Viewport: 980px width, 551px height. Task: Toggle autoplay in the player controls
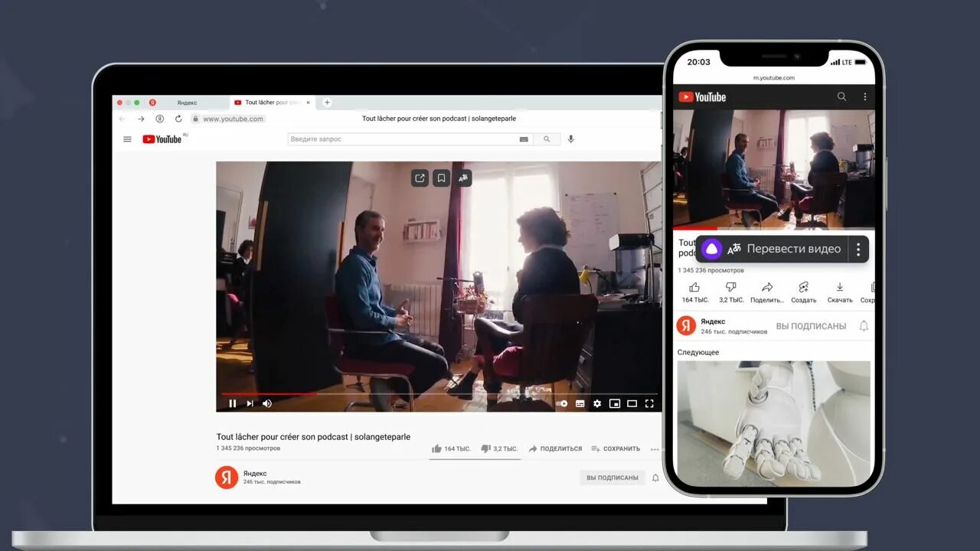pos(563,403)
